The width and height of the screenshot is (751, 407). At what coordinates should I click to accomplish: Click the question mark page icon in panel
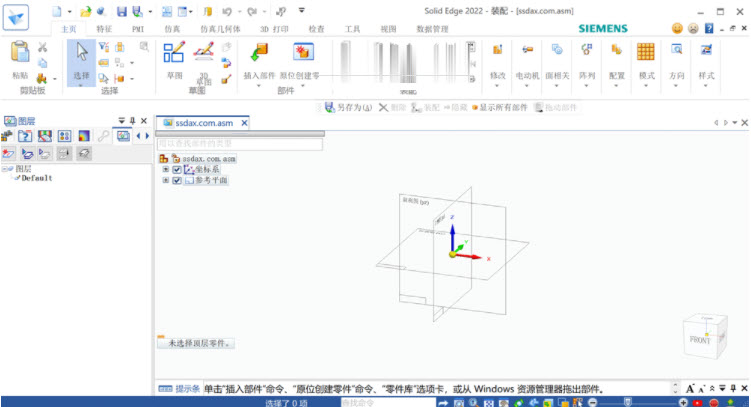25,136
